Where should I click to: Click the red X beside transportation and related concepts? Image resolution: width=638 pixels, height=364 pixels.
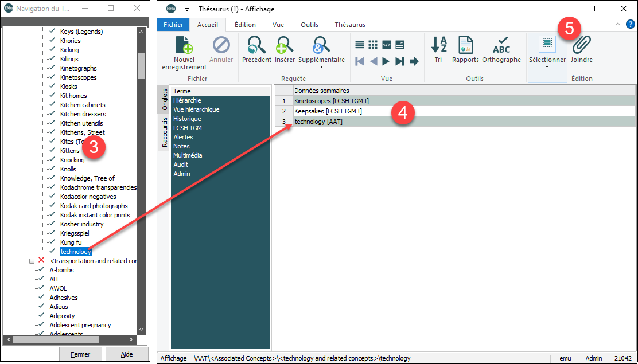[x=41, y=261]
